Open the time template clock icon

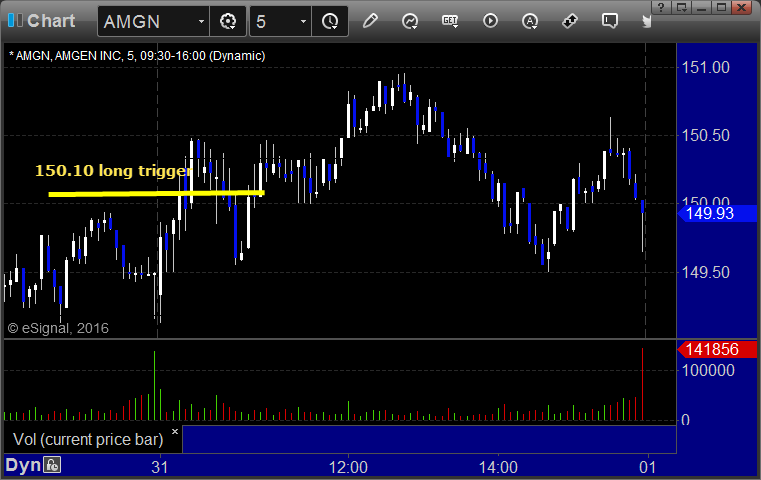pos(330,21)
